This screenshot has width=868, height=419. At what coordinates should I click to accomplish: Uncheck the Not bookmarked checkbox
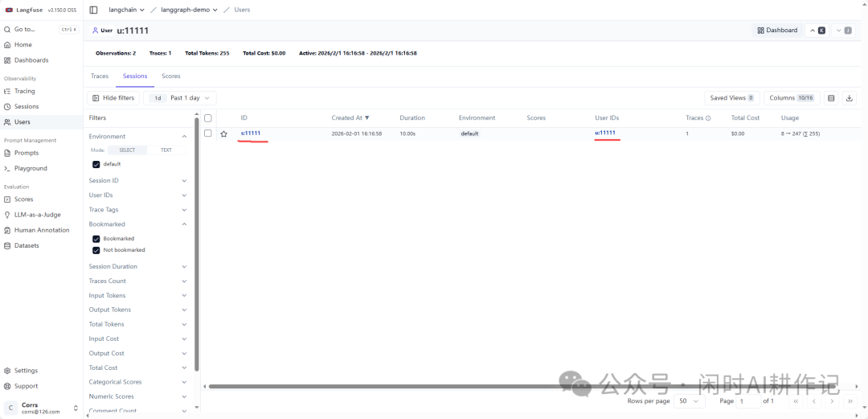tap(96, 250)
